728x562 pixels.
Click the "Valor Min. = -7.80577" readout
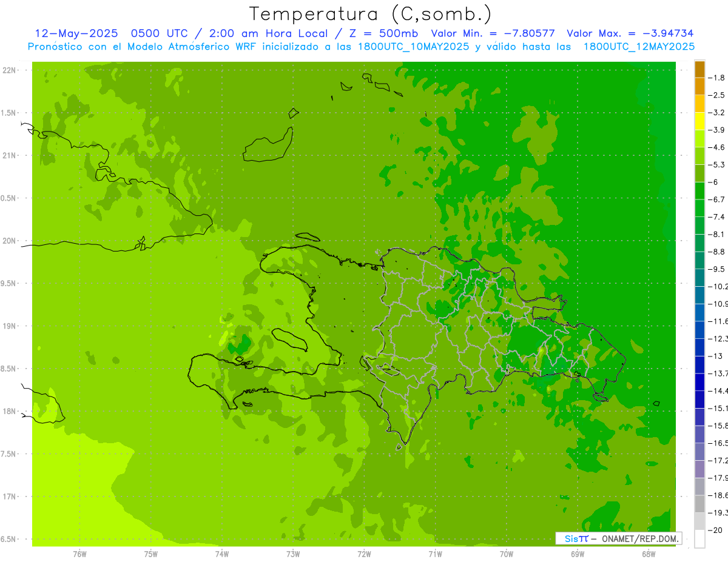493,33
